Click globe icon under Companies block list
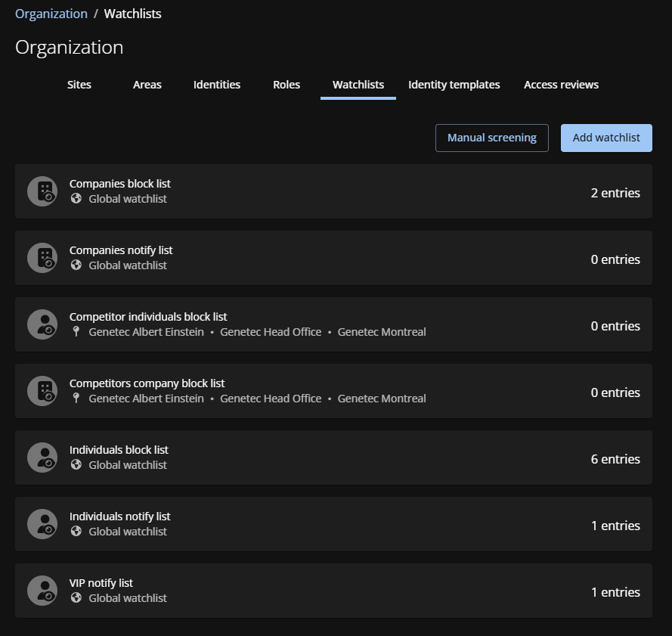 [76, 199]
